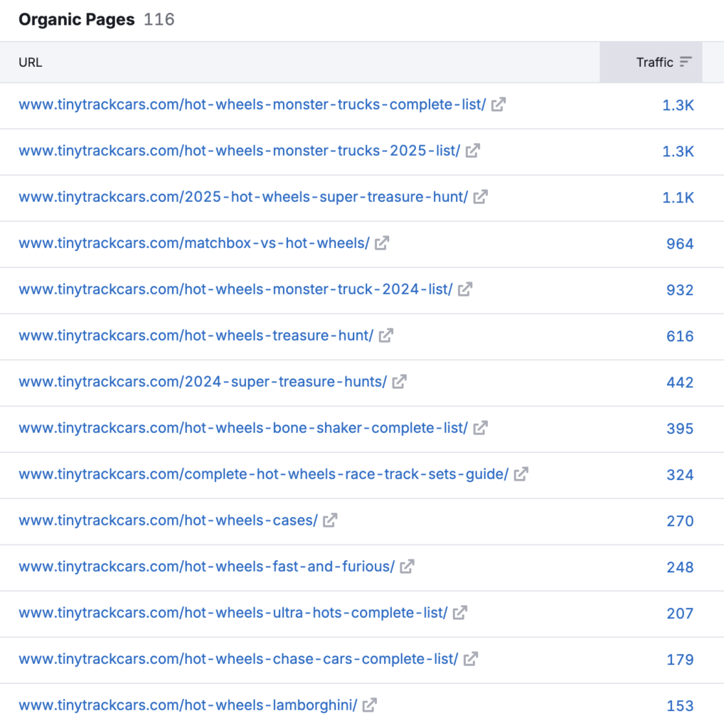Click traffic value 1.3K for monster-trucks-complete-list
Image resolution: width=724 pixels, height=728 pixels.
(678, 105)
